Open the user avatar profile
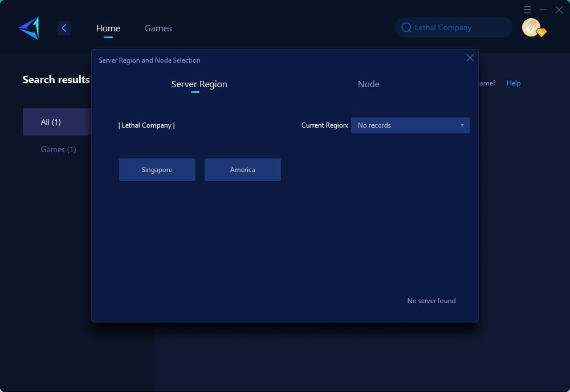 (x=532, y=27)
